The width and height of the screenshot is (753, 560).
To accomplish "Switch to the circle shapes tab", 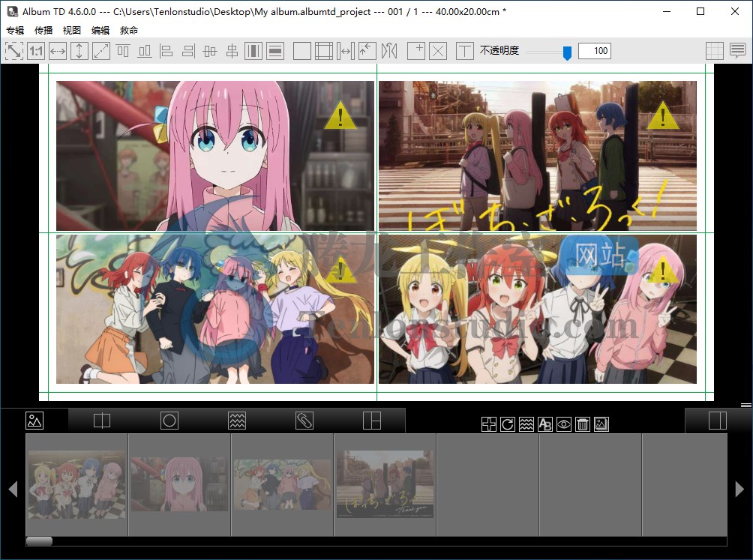I will (x=169, y=421).
